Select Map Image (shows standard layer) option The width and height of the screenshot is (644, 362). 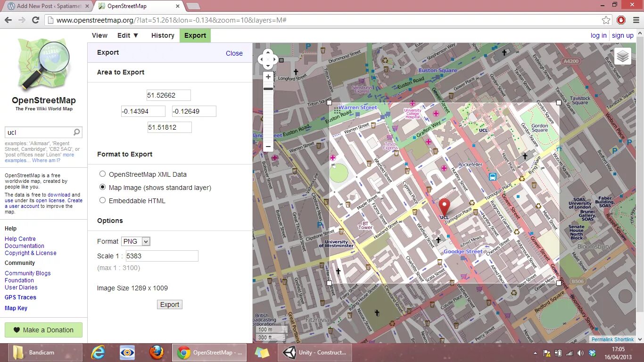[x=102, y=187]
